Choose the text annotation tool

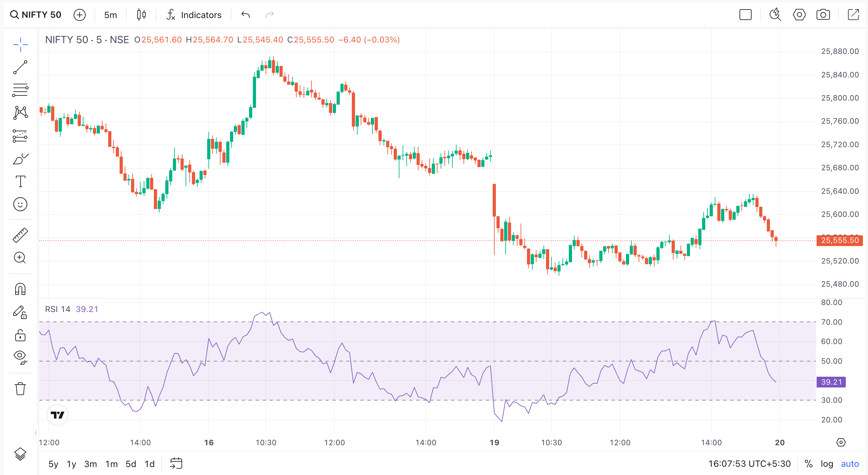(20, 182)
